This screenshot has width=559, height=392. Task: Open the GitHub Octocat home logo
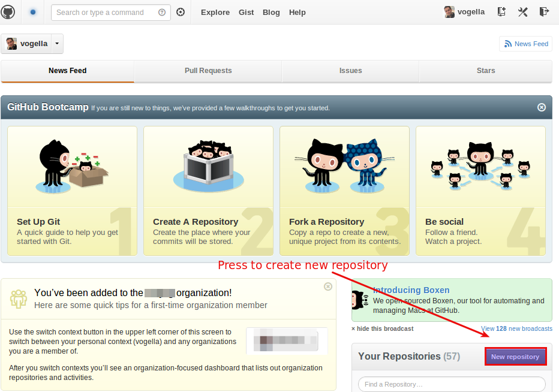point(8,12)
